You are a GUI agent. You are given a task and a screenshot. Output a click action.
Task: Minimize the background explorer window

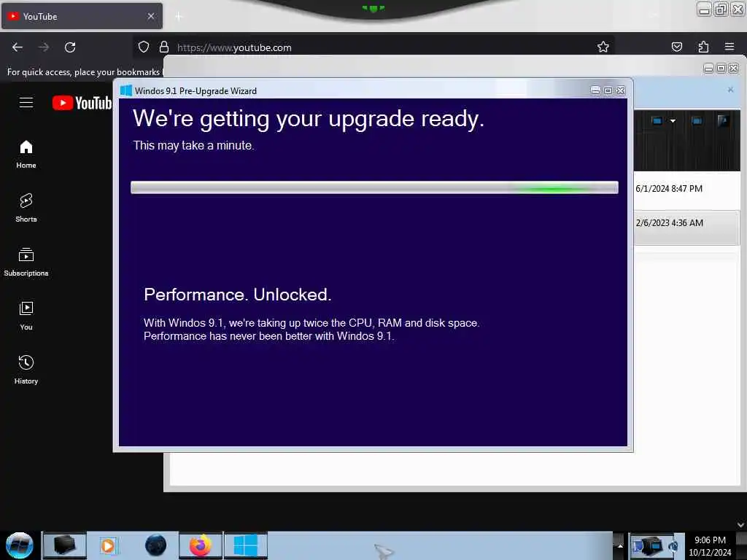[x=708, y=68]
